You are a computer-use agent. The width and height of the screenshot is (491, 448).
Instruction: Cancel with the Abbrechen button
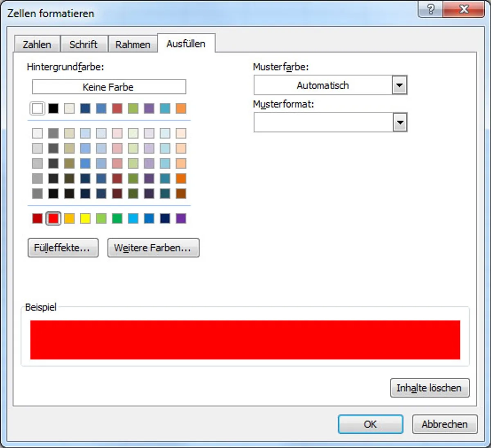tap(445, 424)
